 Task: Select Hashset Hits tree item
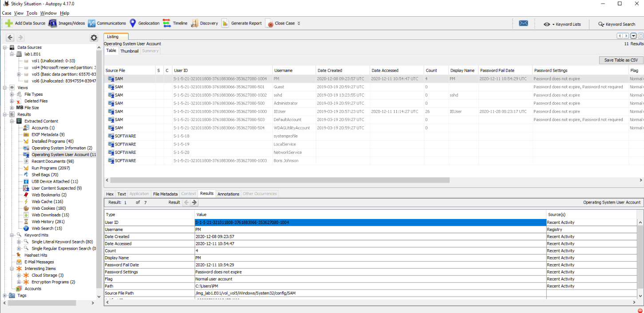[x=36, y=255]
